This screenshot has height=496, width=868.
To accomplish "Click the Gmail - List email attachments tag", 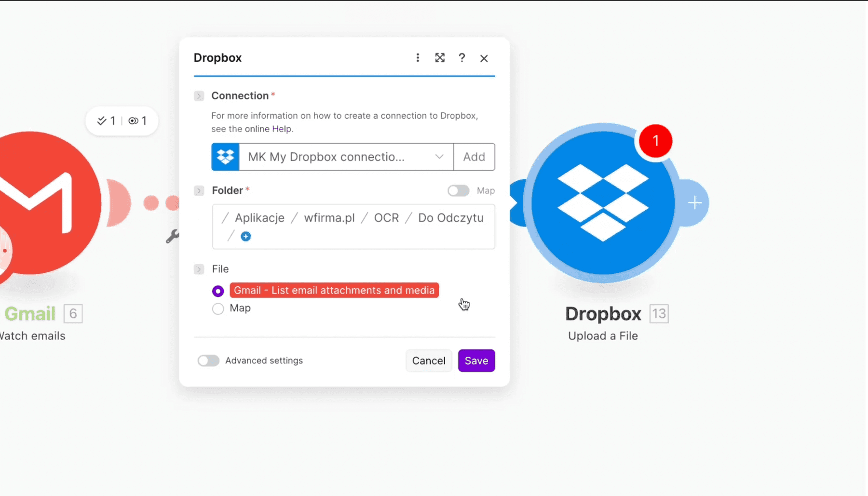I will [x=334, y=290].
